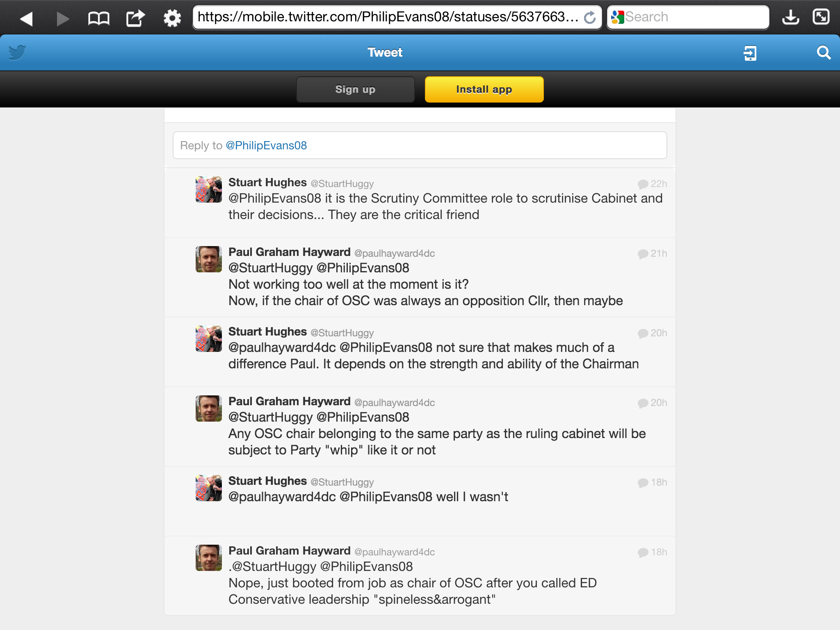Open Twitter search magnifier
The image size is (840, 630).
(x=823, y=52)
